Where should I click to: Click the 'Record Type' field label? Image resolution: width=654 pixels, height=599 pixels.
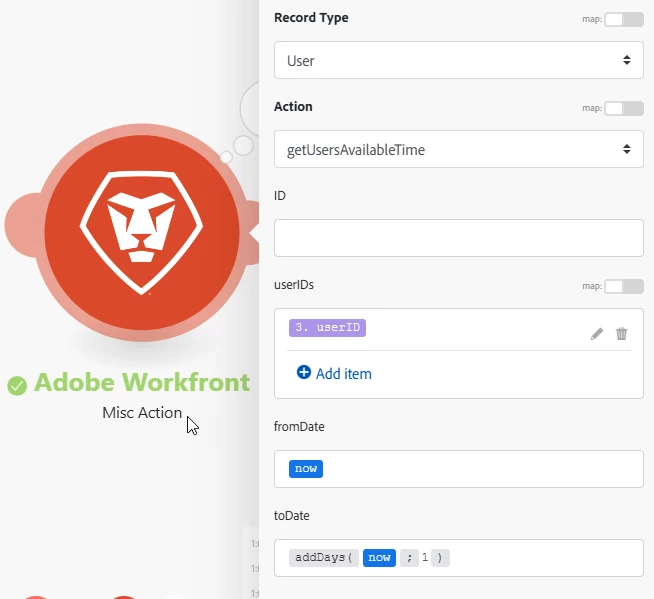point(311,18)
